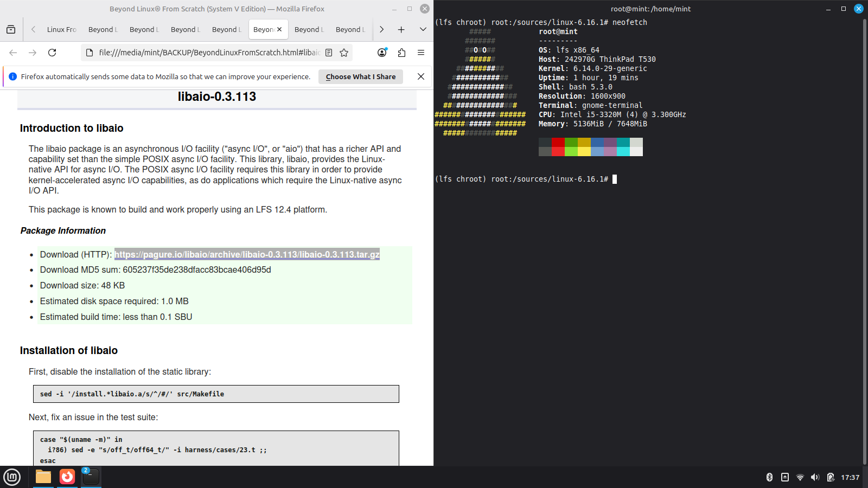Expand the list all tabs dropdown
868x488 pixels.
(423, 29)
